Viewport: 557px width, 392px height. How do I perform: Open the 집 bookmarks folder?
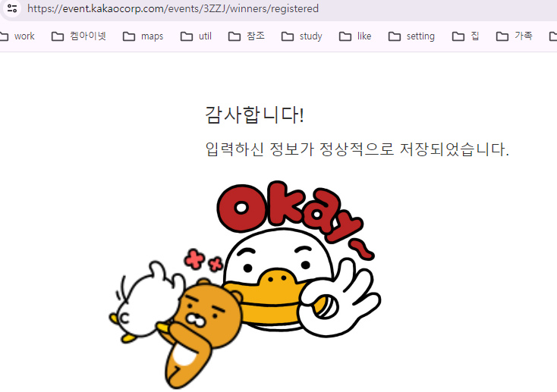coord(465,36)
